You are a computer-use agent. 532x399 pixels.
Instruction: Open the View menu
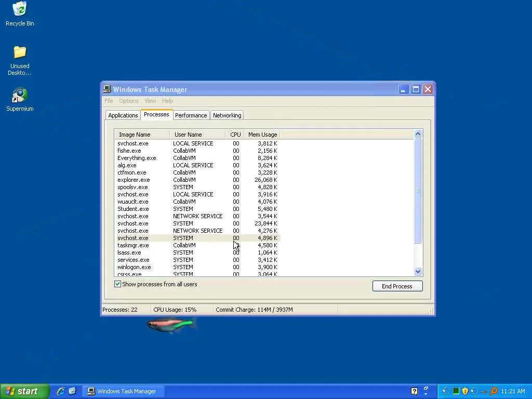(150, 101)
